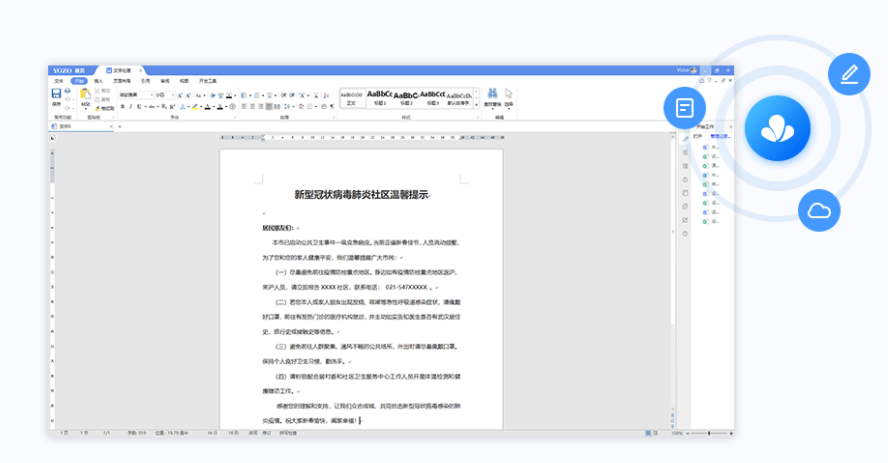Open the File menu tab
The width and height of the screenshot is (888, 463).
(x=58, y=80)
